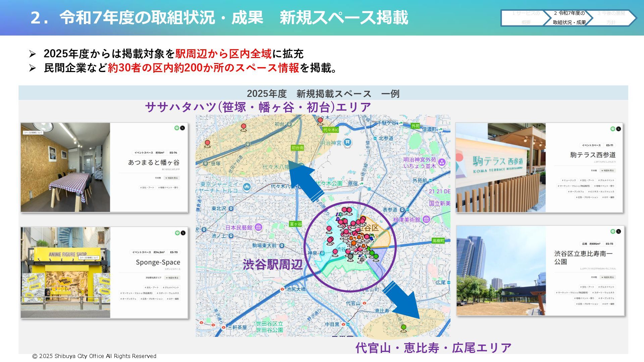The width and height of the screenshot is (644, 362).
Task: Expand 地図を見る on あつまると幡ヶ谷 card
Action: tap(172, 178)
